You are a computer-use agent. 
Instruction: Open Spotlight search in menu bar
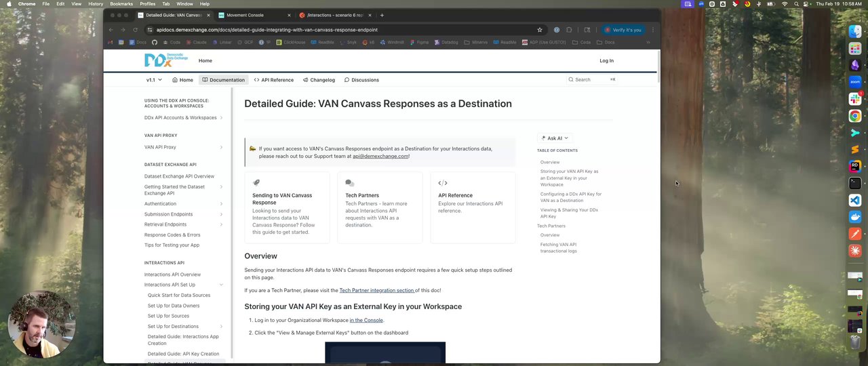coord(797,4)
